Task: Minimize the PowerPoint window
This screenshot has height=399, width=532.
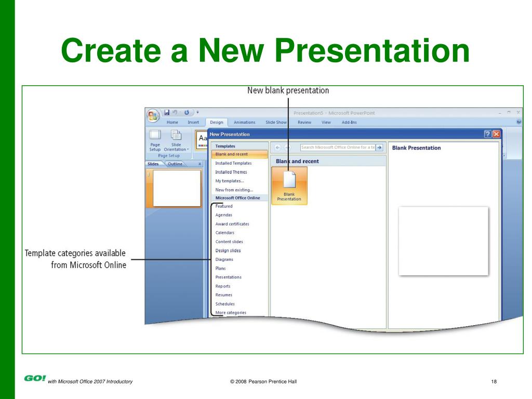Action: tap(500, 112)
